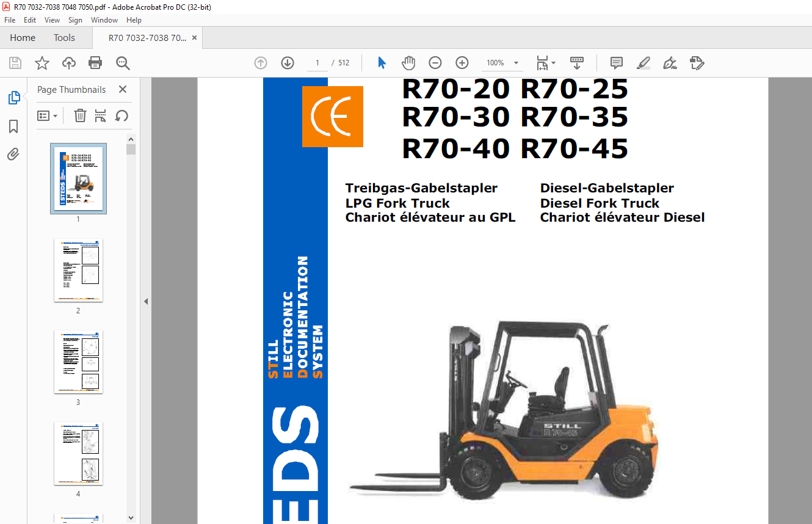Zoom out with minus icon

point(435,63)
